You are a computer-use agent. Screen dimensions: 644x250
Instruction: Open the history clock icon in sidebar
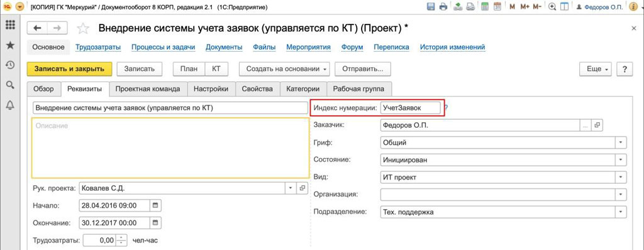click(x=10, y=65)
